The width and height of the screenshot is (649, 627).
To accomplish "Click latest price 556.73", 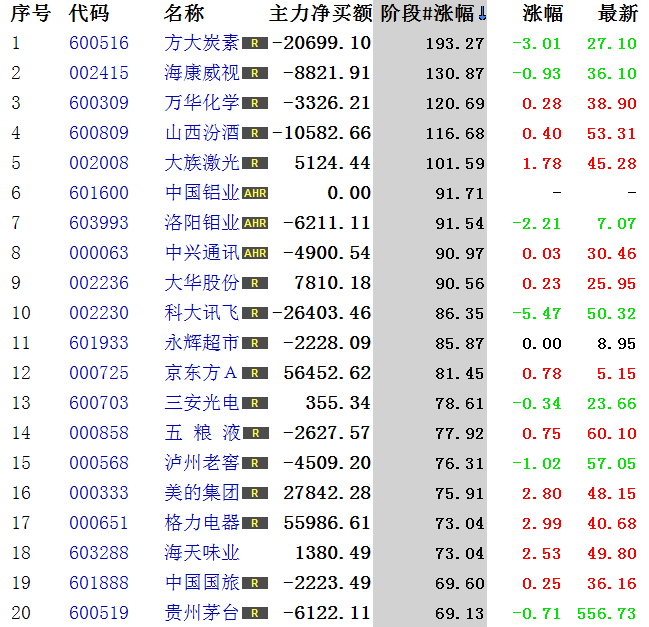I will click(x=607, y=614).
